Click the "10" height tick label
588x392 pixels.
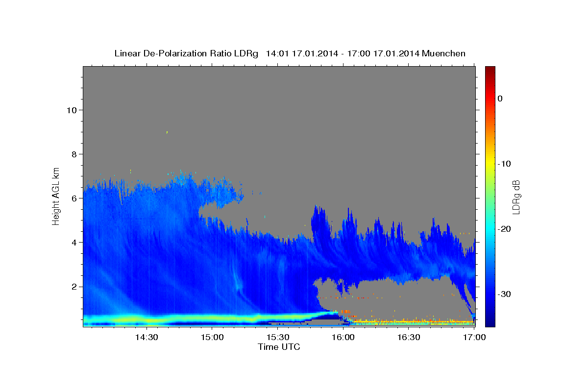(72, 110)
